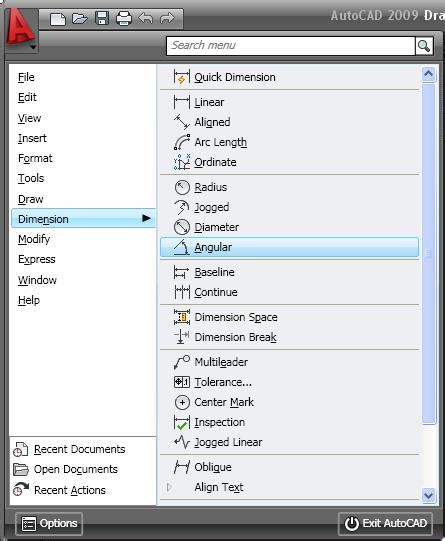
Task: Open the Express menu
Action: pos(37,259)
